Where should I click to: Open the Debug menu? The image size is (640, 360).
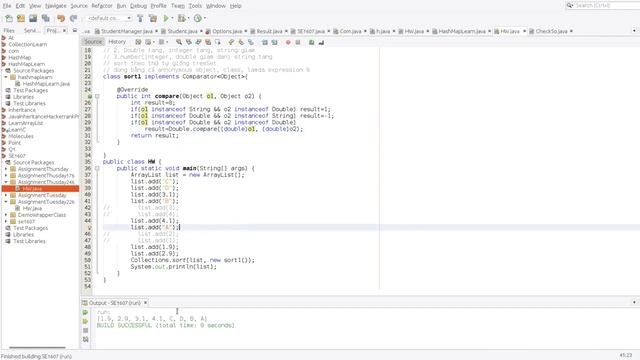[x=138, y=6]
